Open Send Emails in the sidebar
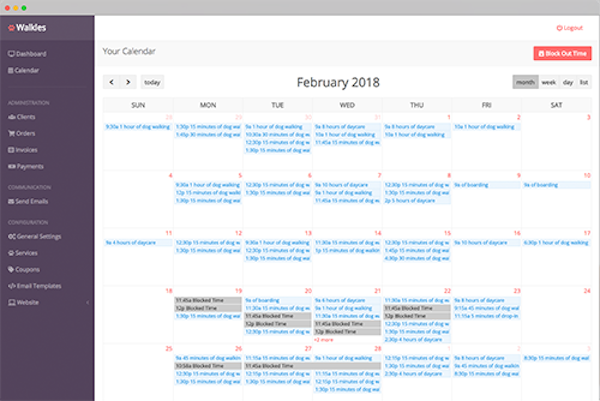The image size is (600, 401). click(x=28, y=201)
